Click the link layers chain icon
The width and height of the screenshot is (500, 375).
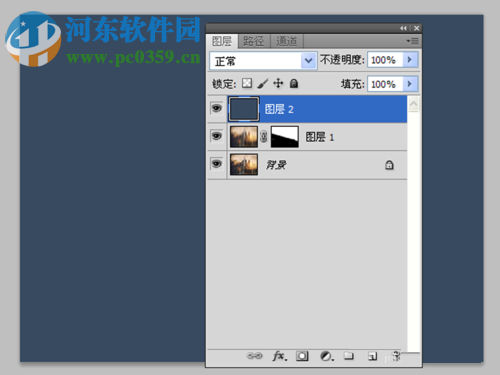[x=254, y=356]
